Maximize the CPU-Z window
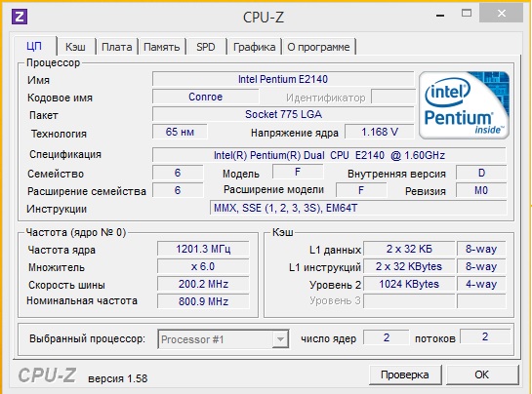This screenshot has height=394, width=532. pyautogui.click(x=467, y=14)
